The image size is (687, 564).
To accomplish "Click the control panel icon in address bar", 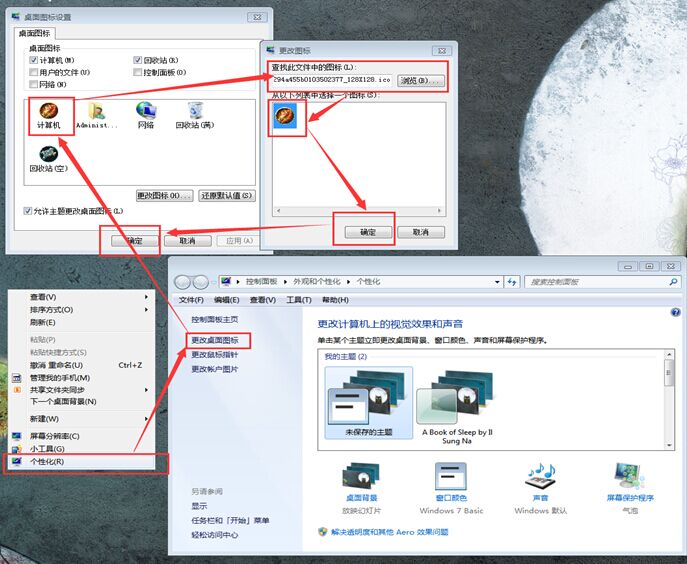I will click(226, 281).
